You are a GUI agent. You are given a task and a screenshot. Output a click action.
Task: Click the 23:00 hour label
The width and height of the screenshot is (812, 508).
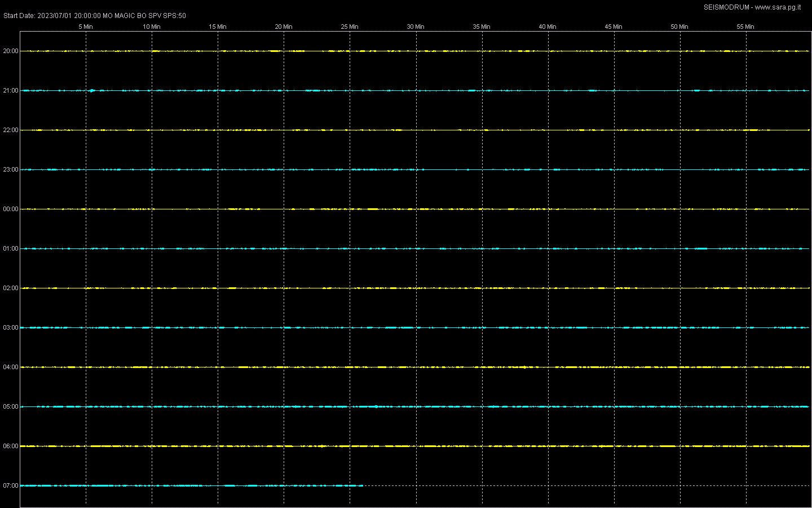coord(11,169)
